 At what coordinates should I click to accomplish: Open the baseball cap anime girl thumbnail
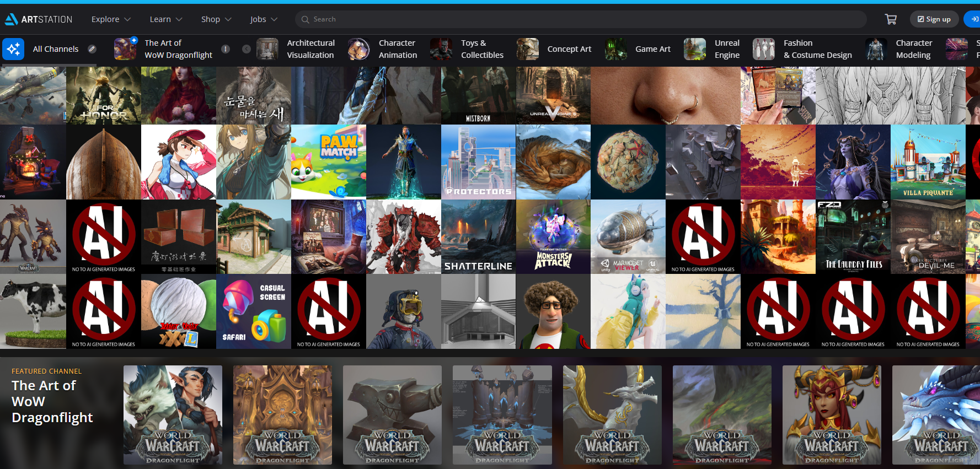(179, 161)
